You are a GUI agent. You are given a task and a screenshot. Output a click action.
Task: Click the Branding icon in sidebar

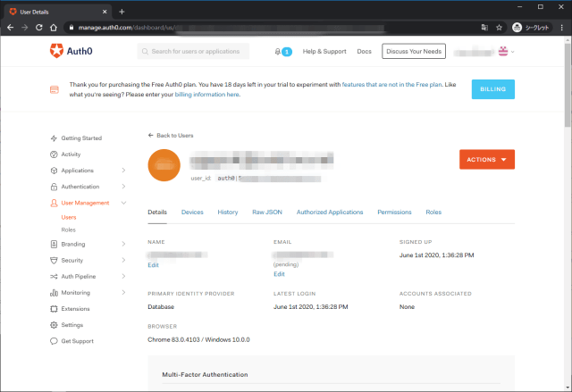click(x=54, y=244)
